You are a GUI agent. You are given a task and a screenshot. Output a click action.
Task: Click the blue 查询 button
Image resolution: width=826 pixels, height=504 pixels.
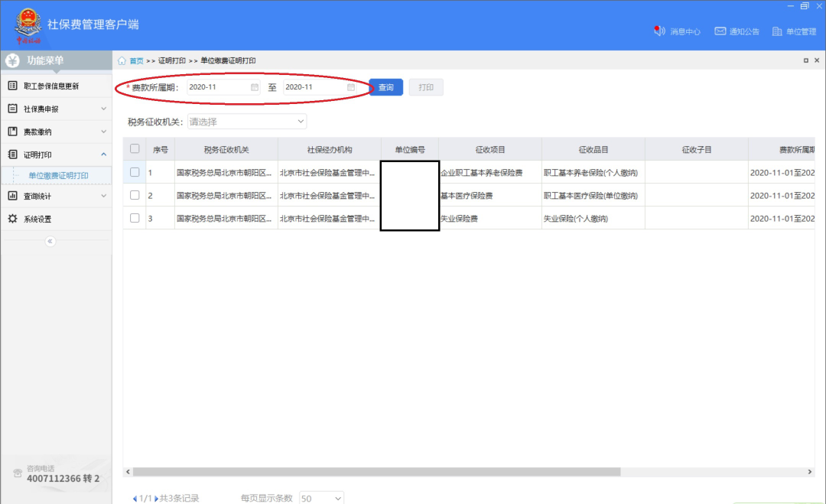[x=385, y=87]
